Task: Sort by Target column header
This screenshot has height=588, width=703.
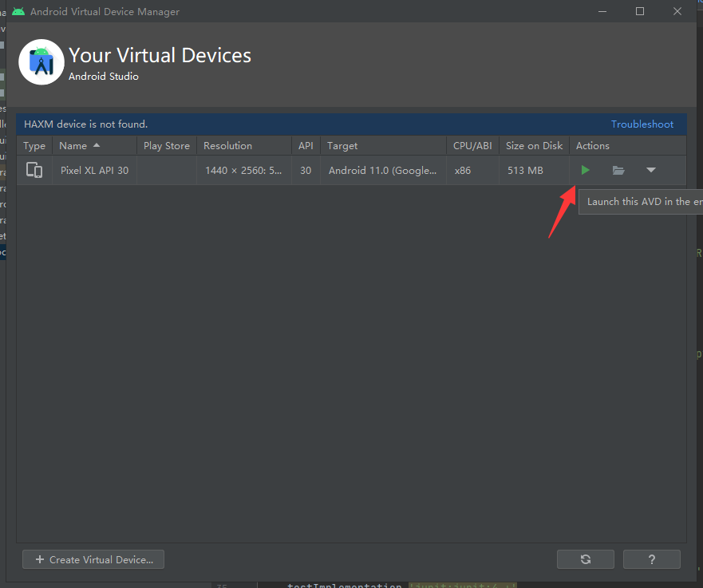Action: tap(383, 146)
